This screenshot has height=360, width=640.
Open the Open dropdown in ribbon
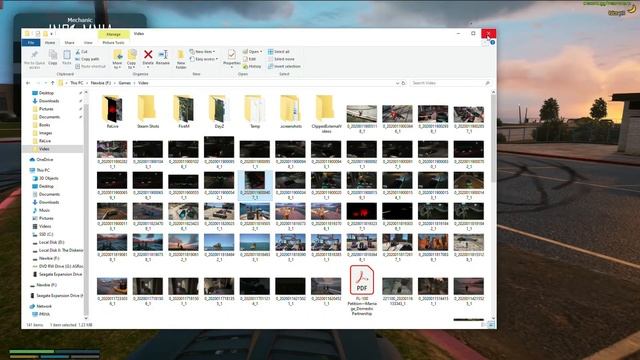pyautogui.click(x=252, y=52)
